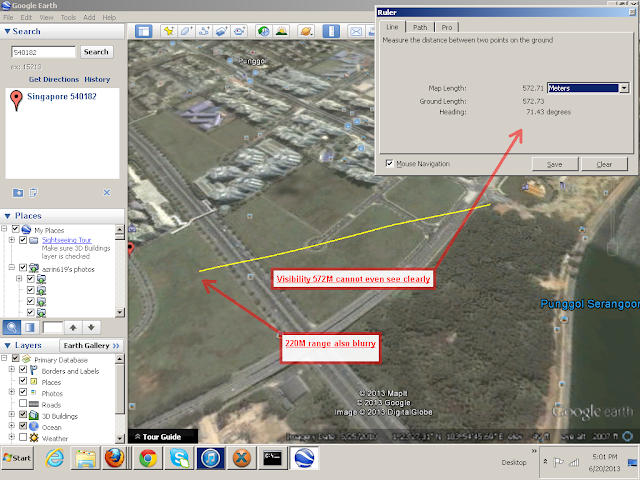Show historical imagery clock icon
The image size is (640, 480).
(264, 31)
